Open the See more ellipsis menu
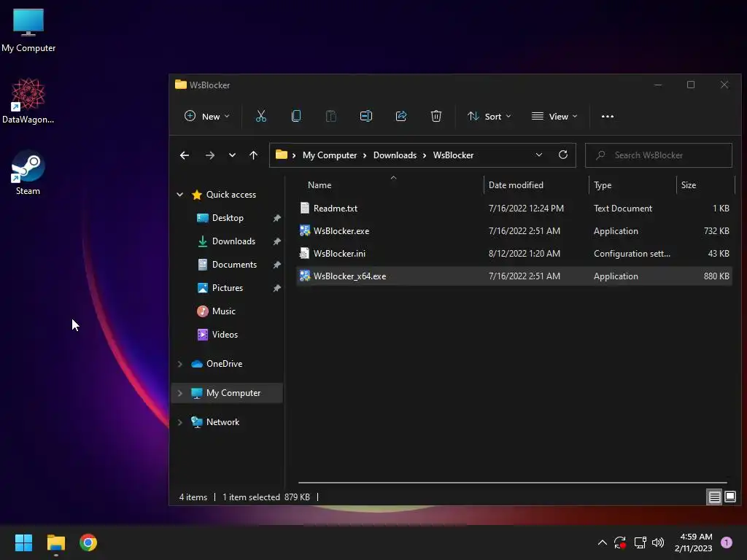 pyautogui.click(x=608, y=116)
